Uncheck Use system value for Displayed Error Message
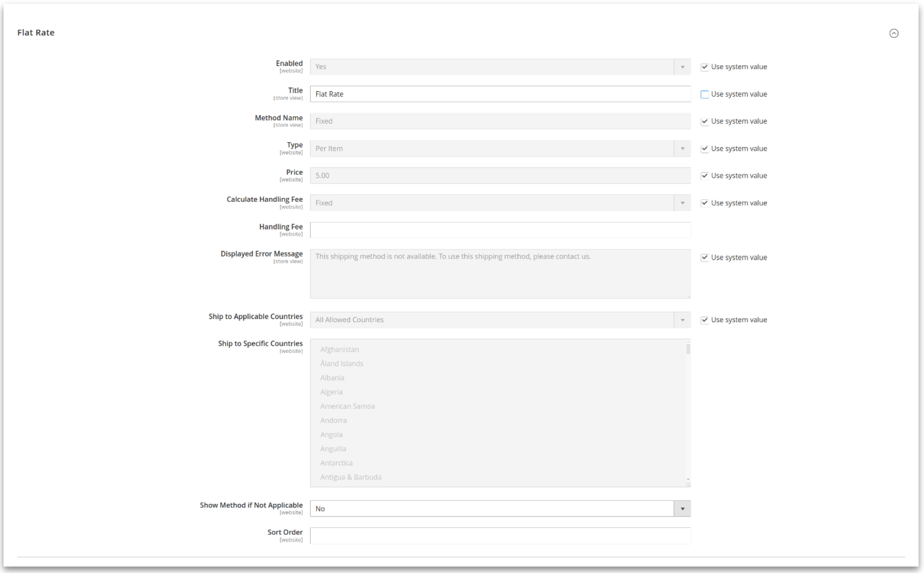 (x=704, y=257)
